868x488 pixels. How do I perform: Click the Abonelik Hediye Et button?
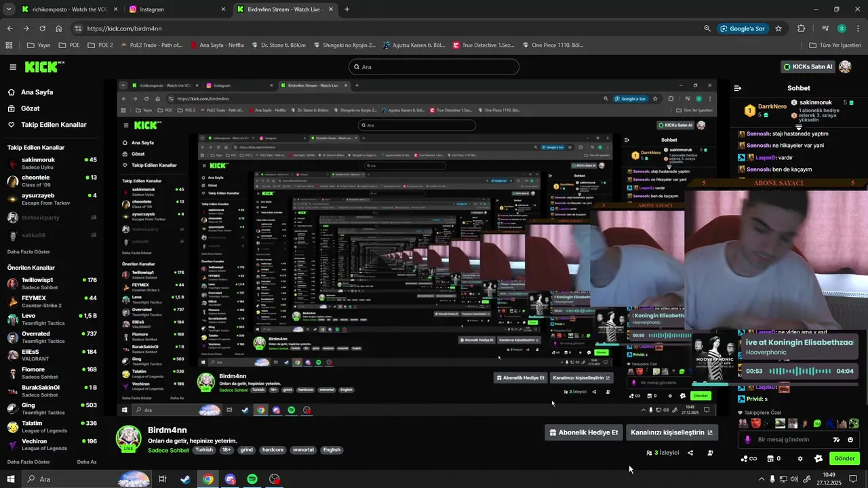coord(584,432)
